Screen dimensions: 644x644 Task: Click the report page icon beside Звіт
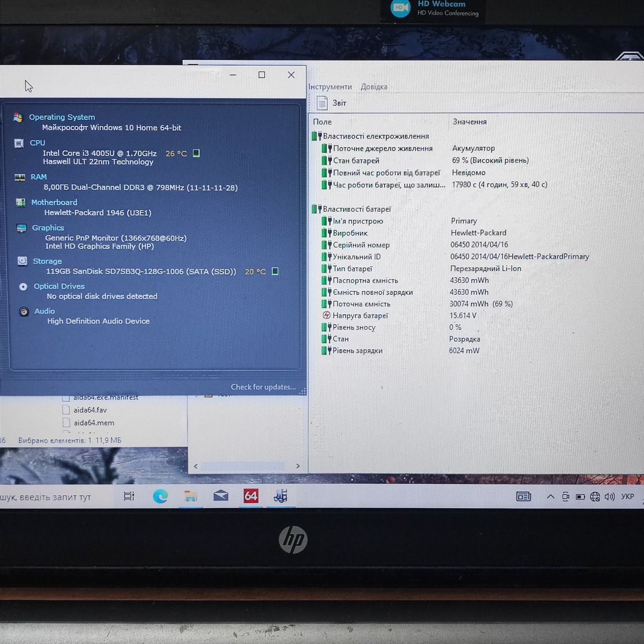(x=322, y=103)
